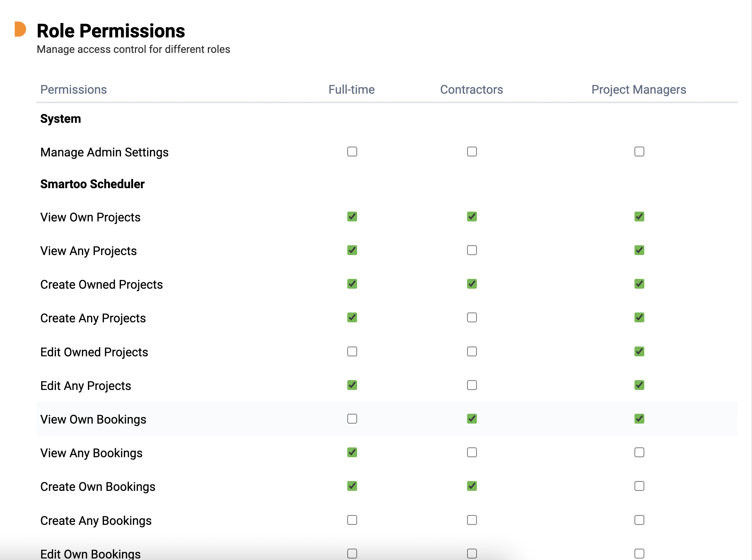This screenshot has width=752, height=560.
Task: Enable Manage Admin Settings for Project Managers
Action: tap(639, 151)
